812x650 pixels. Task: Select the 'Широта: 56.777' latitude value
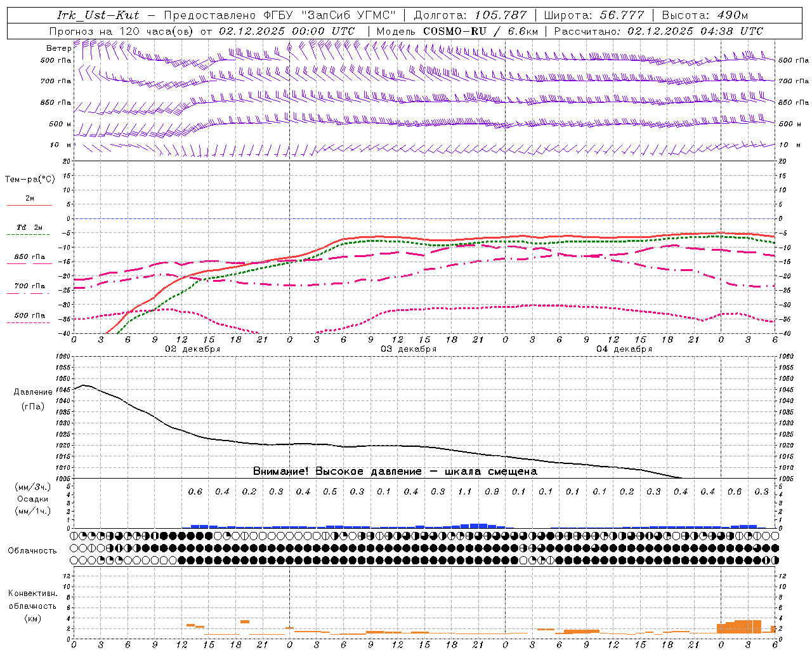point(594,15)
